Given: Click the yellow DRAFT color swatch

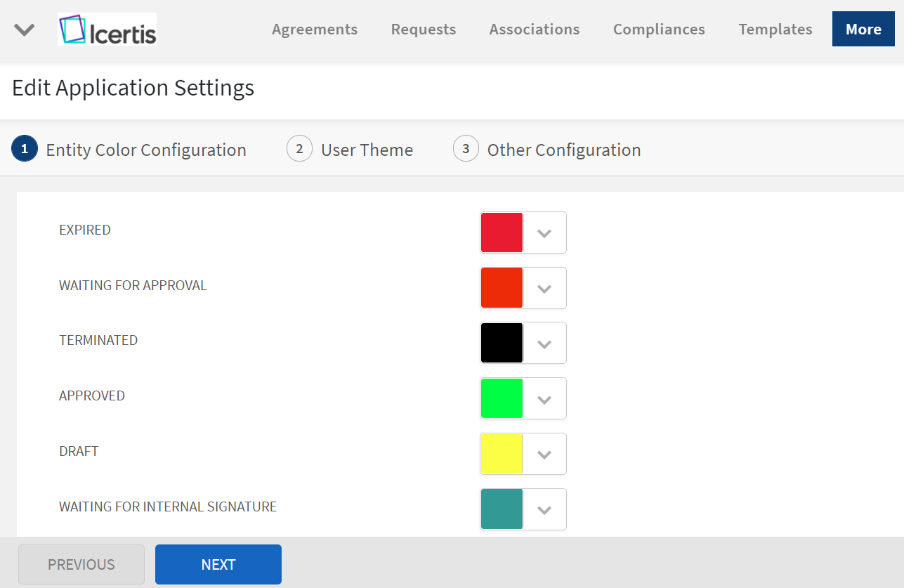Looking at the screenshot, I should pos(502,454).
